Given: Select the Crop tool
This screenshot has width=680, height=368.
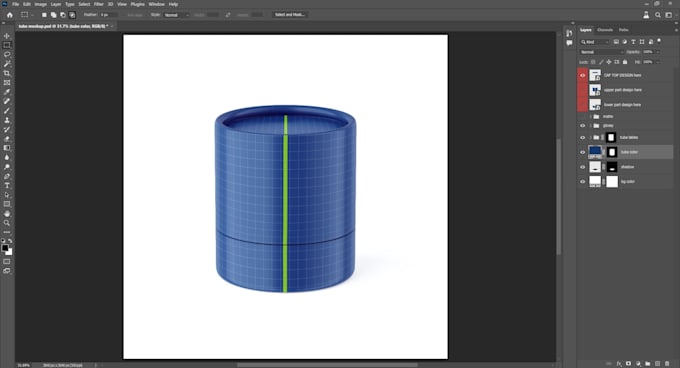Looking at the screenshot, I should click(x=7, y=73).
